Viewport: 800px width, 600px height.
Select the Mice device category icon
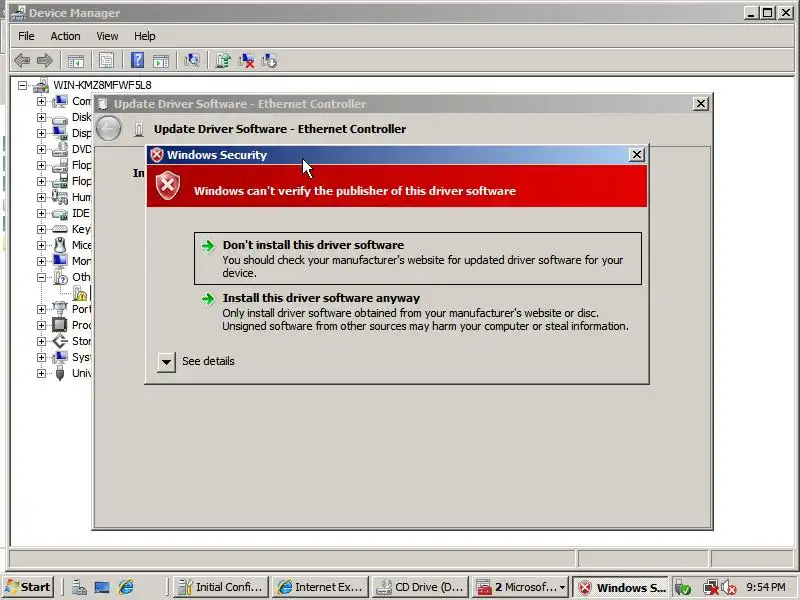(60, 245)
